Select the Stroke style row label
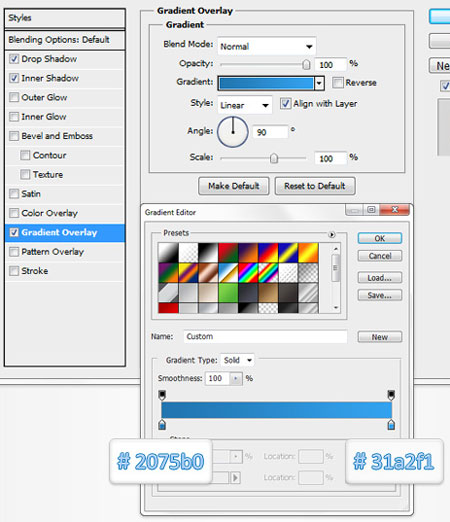450x522 pixels. pyautogui.click(x=35, y=271)
